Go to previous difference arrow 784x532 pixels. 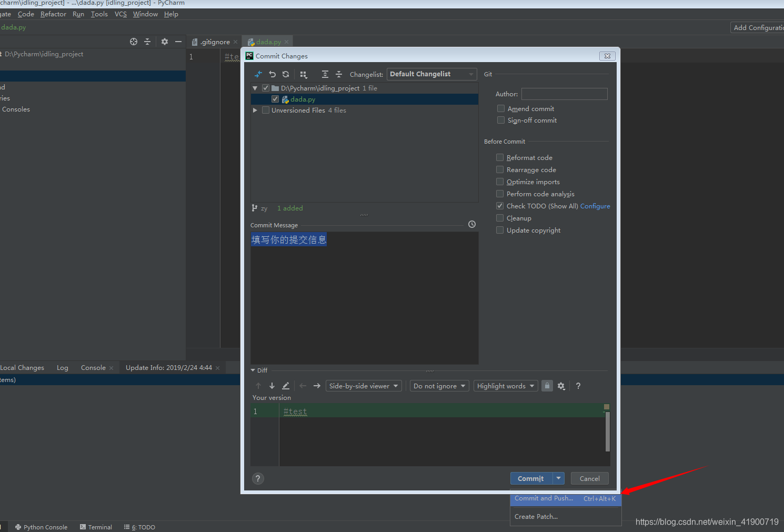coord(258,386)
